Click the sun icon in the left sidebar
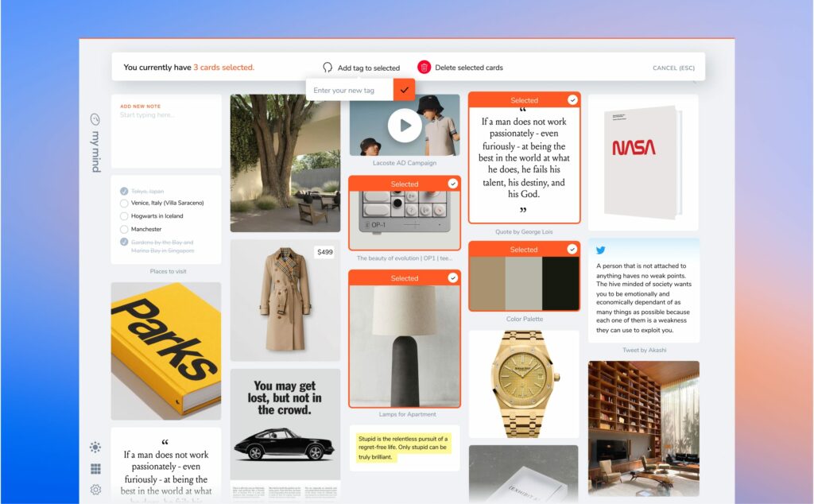The width and height of the screenshot is (814, 504). 95,448
